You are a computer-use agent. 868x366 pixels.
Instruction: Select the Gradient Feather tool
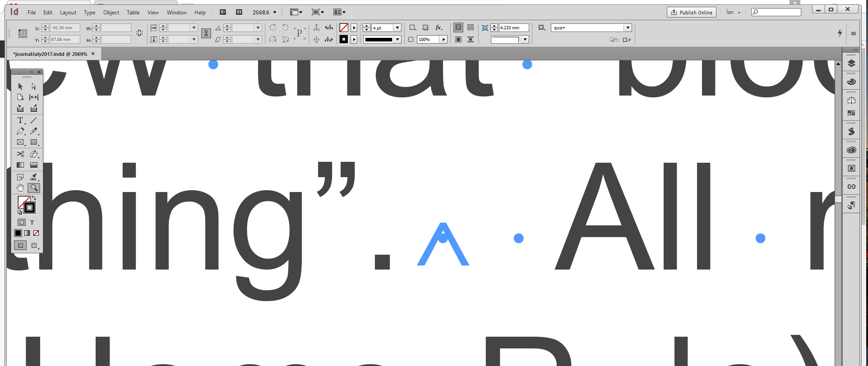(34, 165)
